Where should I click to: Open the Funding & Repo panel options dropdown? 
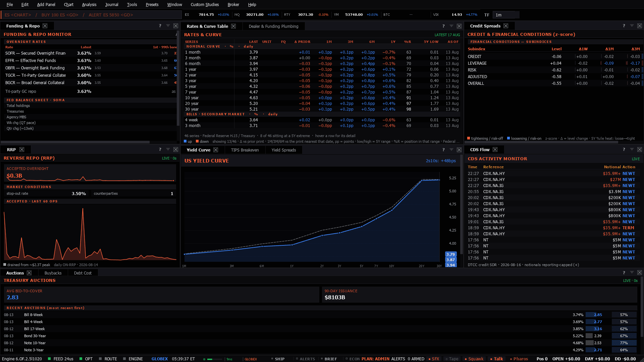coord(168,26)
